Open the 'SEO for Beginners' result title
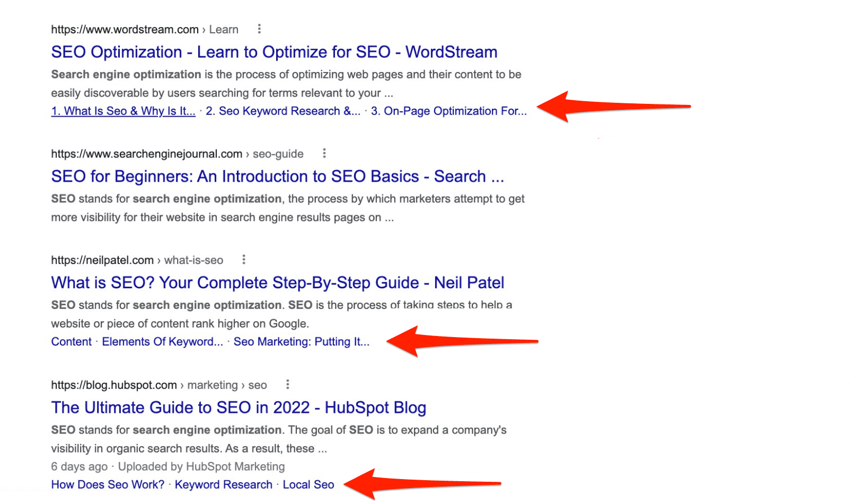Screen dimensions: 856x504 pyautogui.click(x=278, y=176)
